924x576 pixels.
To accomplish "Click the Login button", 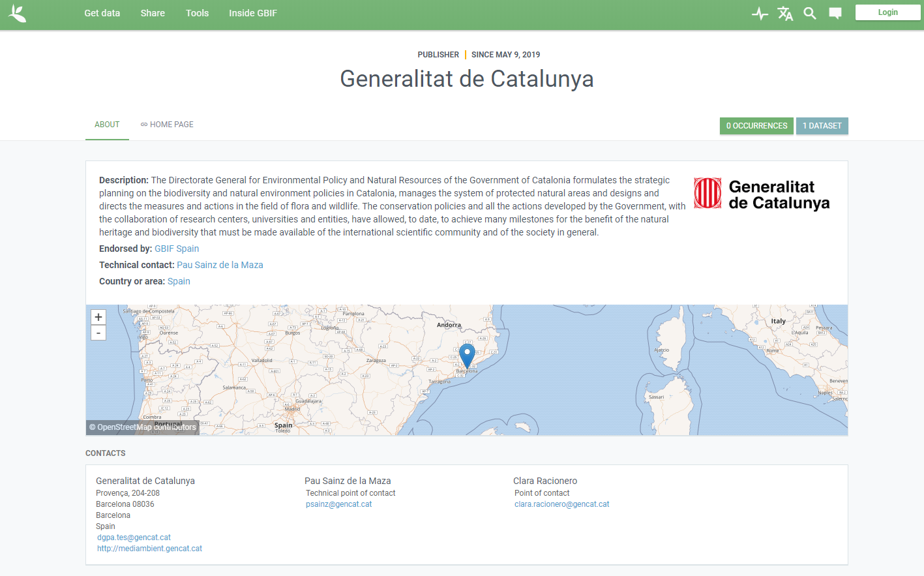I will point(887,12).
